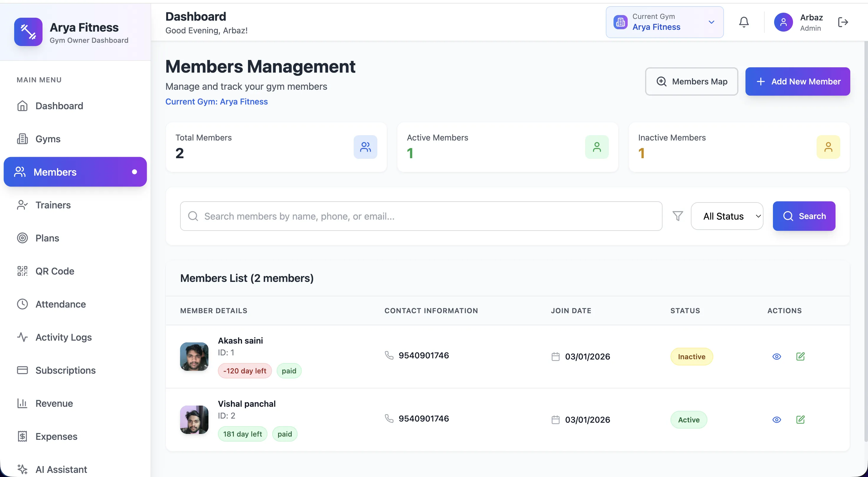Toggle the filter icon beside search

click(x=678, y=216)
